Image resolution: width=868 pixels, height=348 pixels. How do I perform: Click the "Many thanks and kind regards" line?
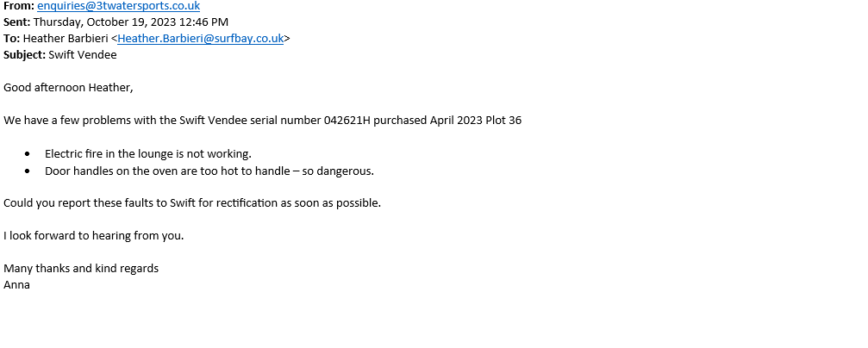81,269
